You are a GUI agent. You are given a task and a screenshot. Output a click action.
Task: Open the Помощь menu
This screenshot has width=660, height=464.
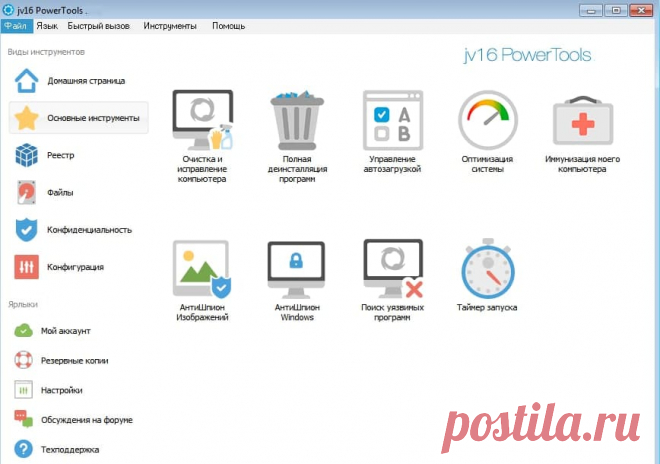[228, 26]
